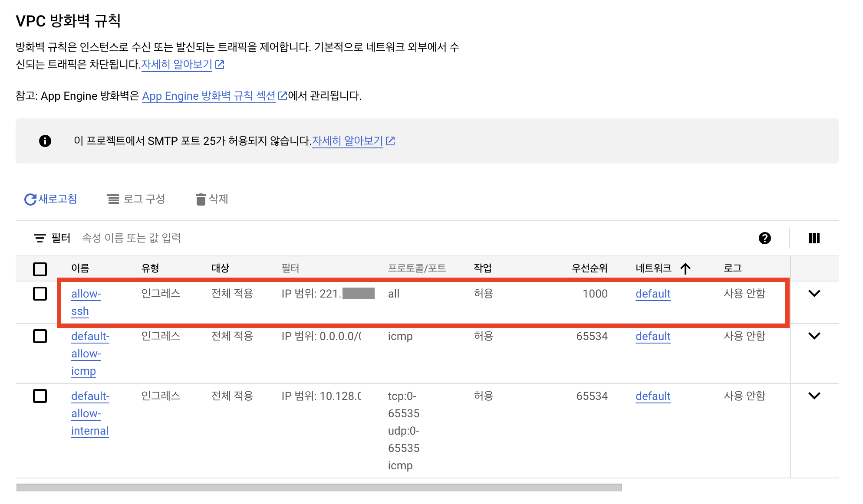
Task: Open App Engine 방화벽 규칙 섹션 link
Action: tap(208, 96)
